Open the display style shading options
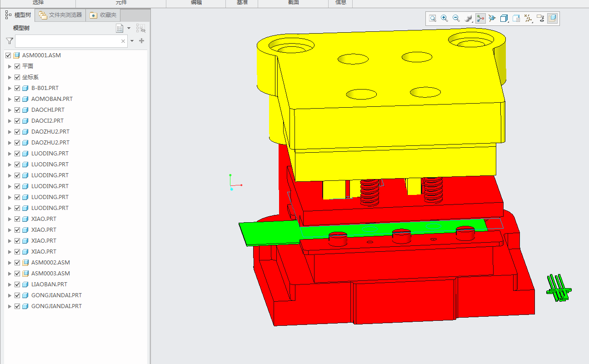 [469, 18]
